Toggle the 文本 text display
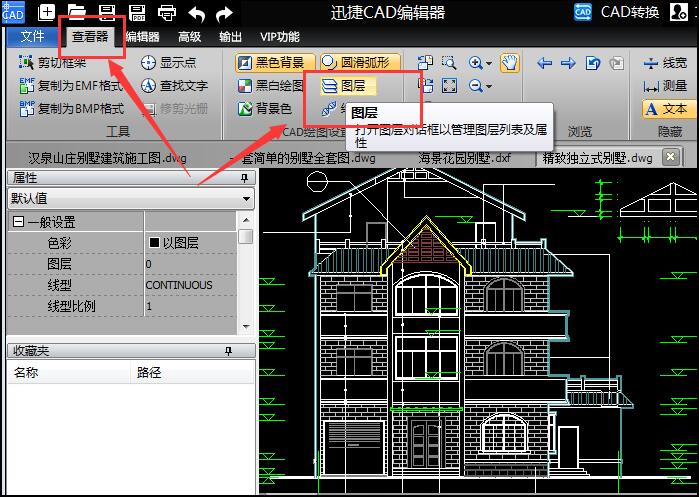 pyautogui.click(x=667, y=109)
